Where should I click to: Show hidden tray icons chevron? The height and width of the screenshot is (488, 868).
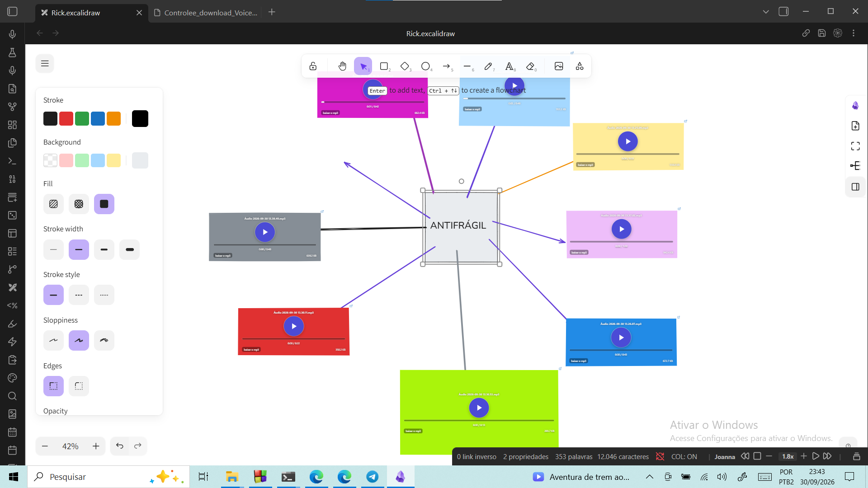coord(649,477)
